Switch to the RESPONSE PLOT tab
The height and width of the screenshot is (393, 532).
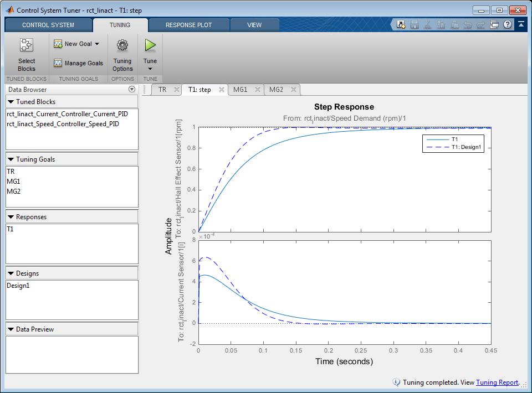[188, 25]
